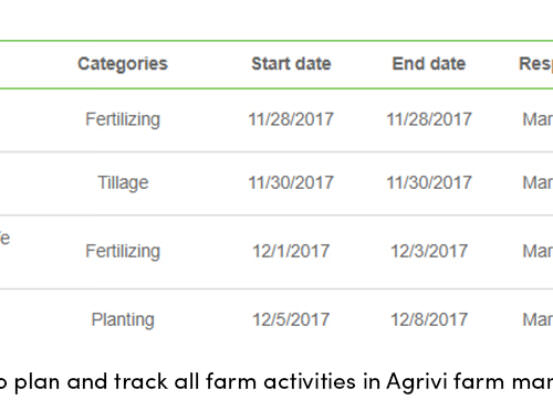Click start date 12/1/2017
This screenshot has height=400, width=553.
(291, 251)
